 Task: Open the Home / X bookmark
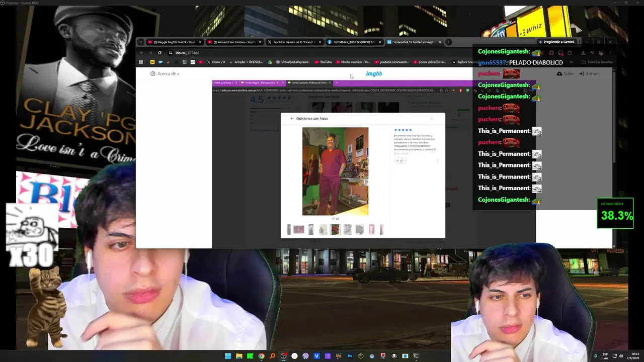point(216,62)
